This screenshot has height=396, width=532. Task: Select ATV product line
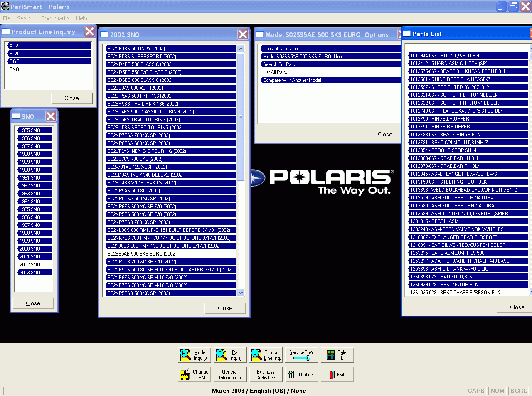pos(49,46)
